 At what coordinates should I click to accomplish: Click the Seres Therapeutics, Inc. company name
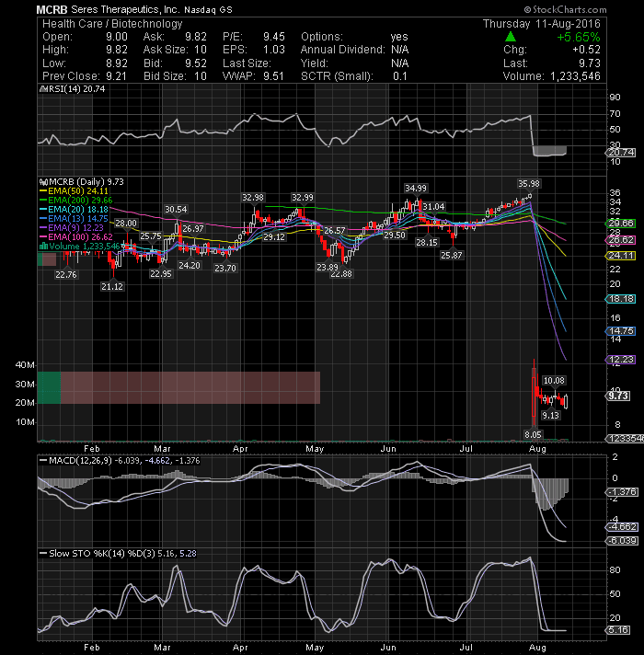pyautogui.click(x=125, y=9)
